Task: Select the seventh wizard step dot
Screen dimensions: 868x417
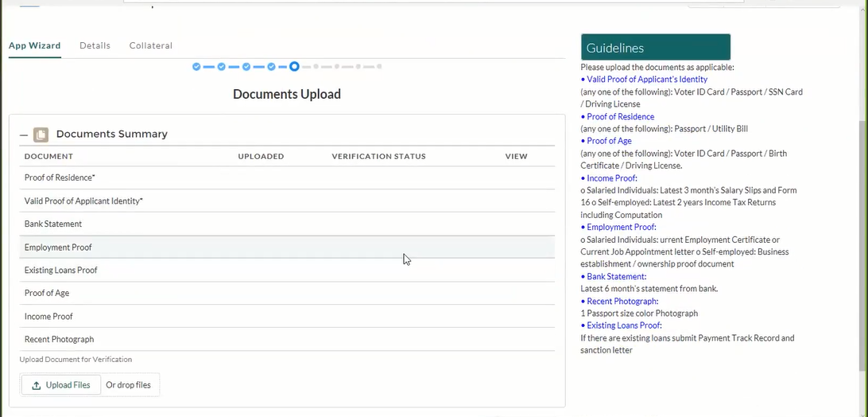Action: coord(336,67)
